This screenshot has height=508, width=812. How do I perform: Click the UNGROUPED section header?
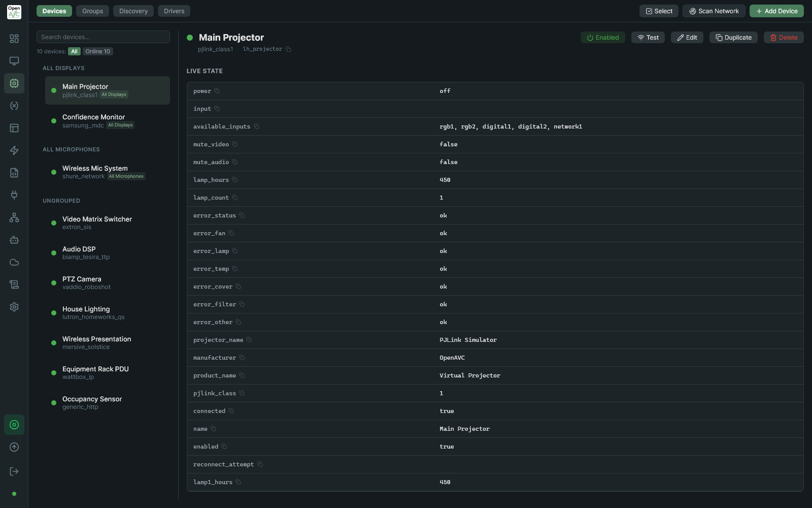pos(61,201)
